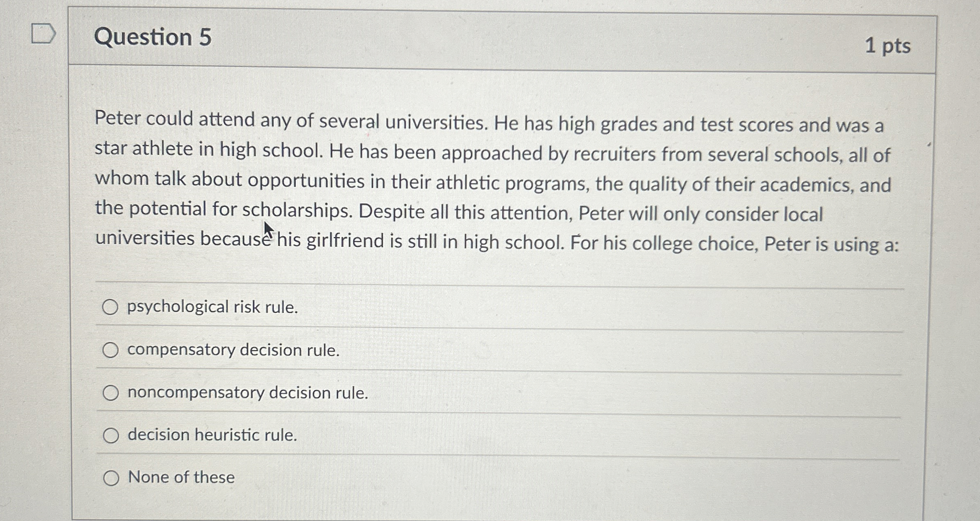Select the radio button for psychological risk rule
Image resolution: width=980 pixels, height=521 pixels.
(110, 307)
